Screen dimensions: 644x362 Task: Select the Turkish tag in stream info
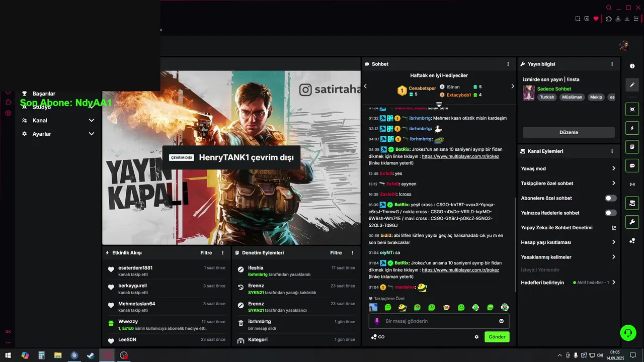(x=547, y=97)
